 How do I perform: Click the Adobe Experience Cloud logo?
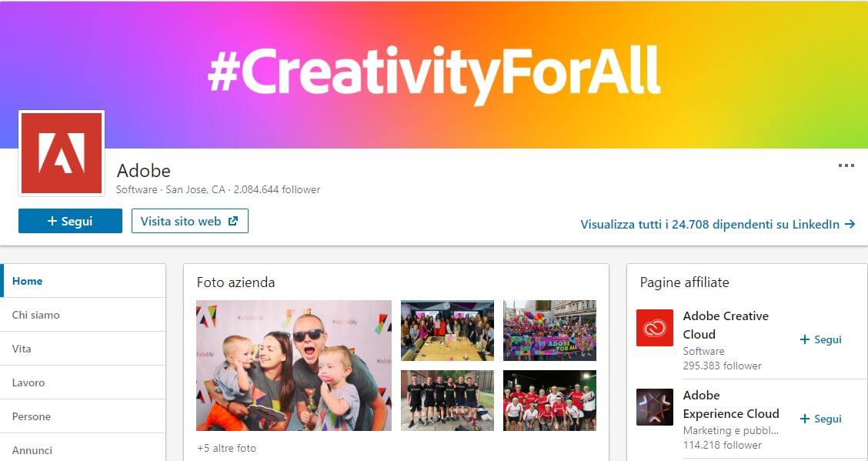pos(654,407)
